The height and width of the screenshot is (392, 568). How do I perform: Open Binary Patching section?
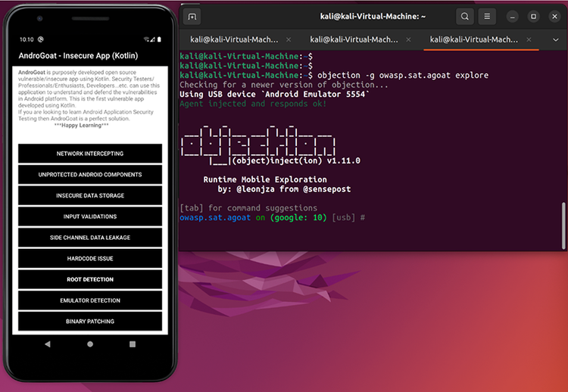tap(90, 322)
